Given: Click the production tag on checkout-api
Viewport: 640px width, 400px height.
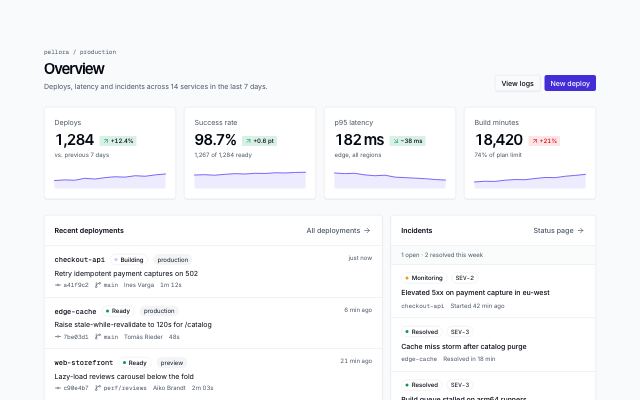Looking at the screenshot, I should point(173,260).
